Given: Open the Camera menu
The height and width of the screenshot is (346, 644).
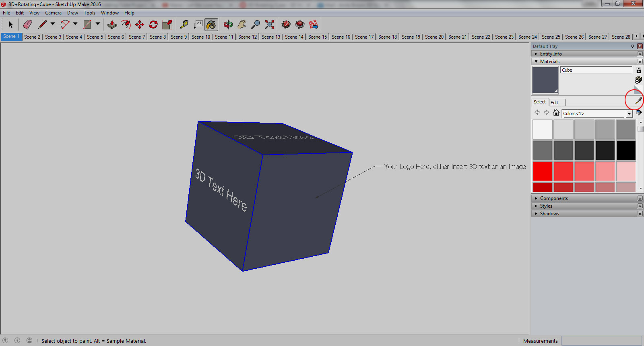Looking at the screenshot, I should [x=53, y=13].
